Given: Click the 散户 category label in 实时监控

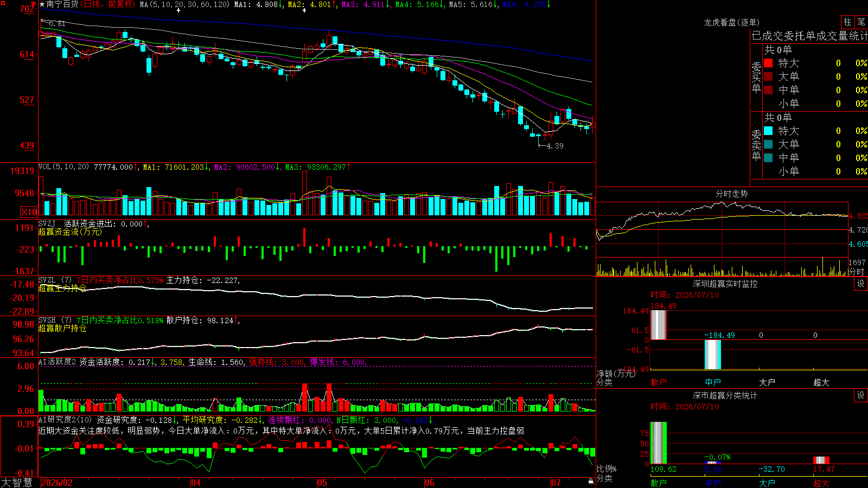Looking at the screenshot, I should pyautogui.click(x=658, y=382).
